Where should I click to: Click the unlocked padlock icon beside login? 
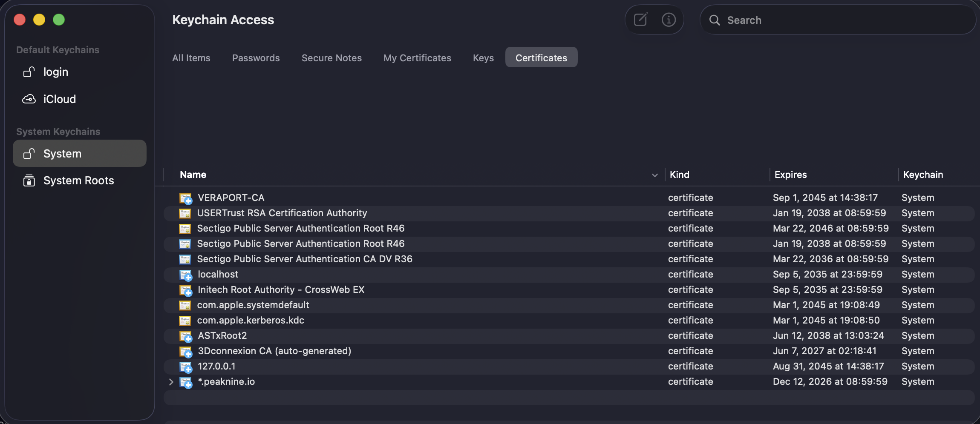point(29,72)
